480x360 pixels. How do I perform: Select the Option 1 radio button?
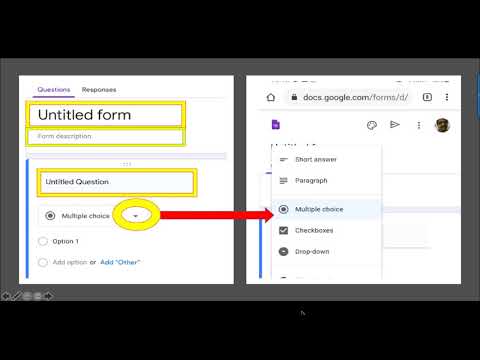click(x=43, y=241)
